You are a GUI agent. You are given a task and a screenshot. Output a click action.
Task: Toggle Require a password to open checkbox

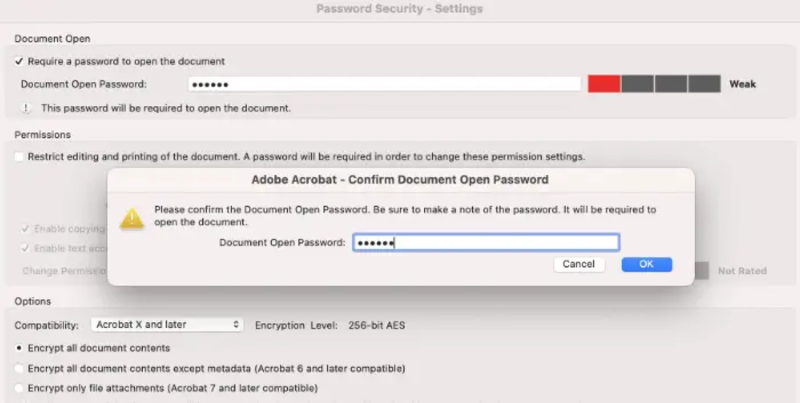20,61
